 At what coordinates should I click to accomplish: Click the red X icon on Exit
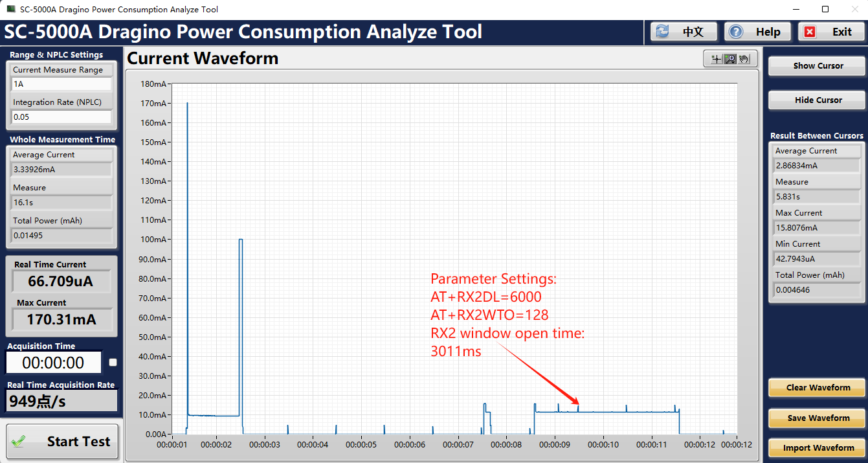(x=809, y=32)
